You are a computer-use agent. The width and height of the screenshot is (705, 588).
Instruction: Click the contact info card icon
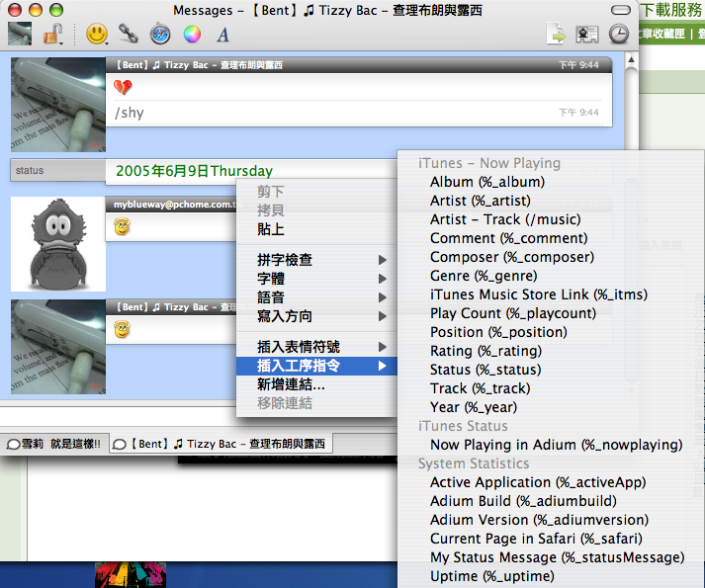pos(587,35)
